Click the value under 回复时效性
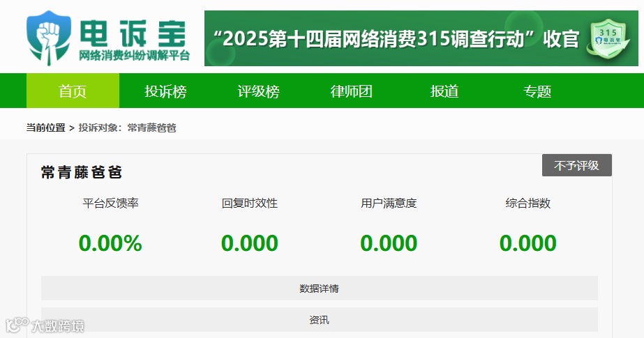 point(250,243)
